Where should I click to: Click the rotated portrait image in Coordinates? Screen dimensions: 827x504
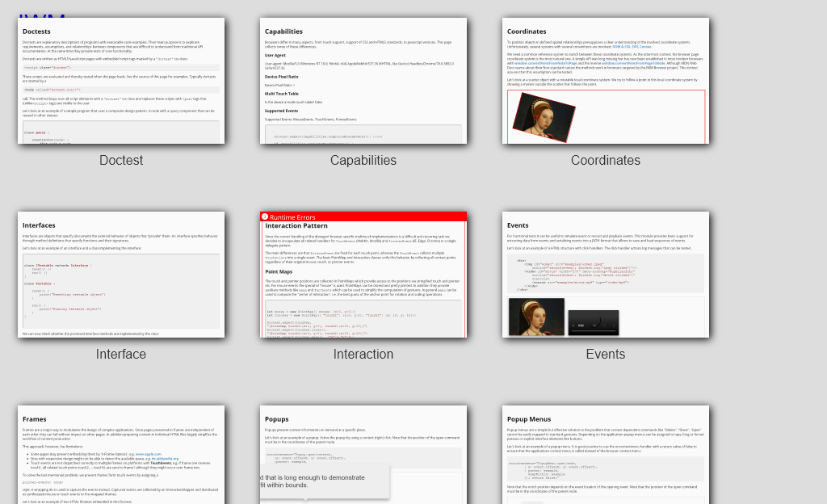click(x=544, y=117)
